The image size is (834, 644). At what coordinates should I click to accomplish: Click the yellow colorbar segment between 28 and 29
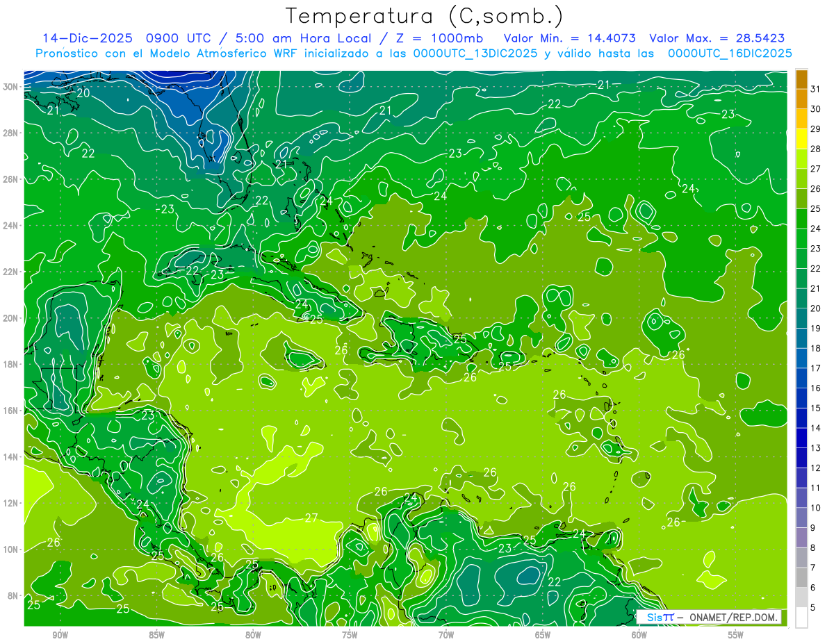tap(801, 139)
